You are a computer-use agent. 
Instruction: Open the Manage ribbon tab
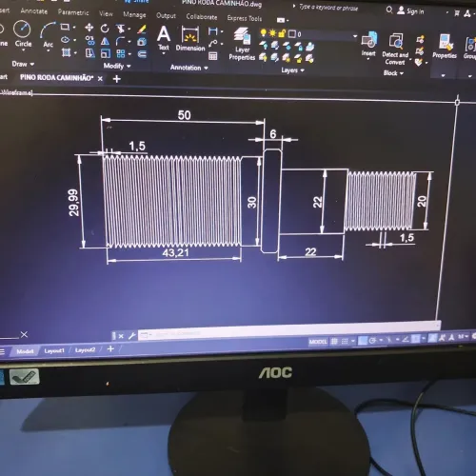pos(134,14)
